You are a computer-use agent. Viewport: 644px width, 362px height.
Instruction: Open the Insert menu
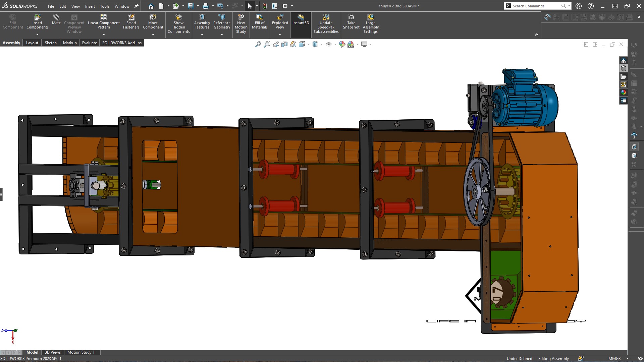tap(90, 6)
